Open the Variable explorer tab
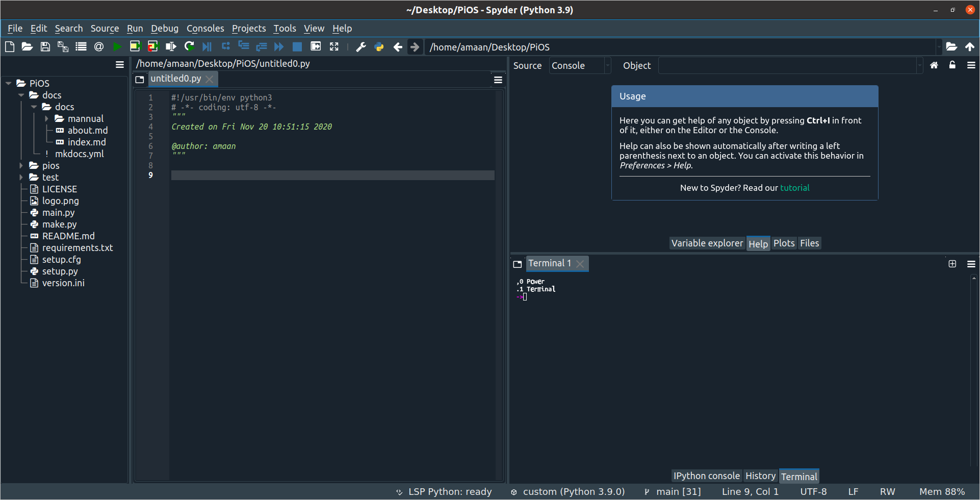 tap(707, 243)
